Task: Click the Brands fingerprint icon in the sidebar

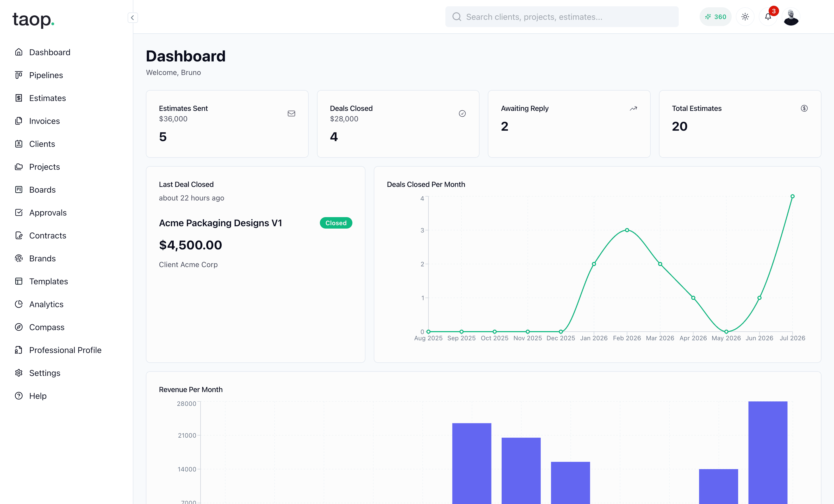Action: coord(18,259)
